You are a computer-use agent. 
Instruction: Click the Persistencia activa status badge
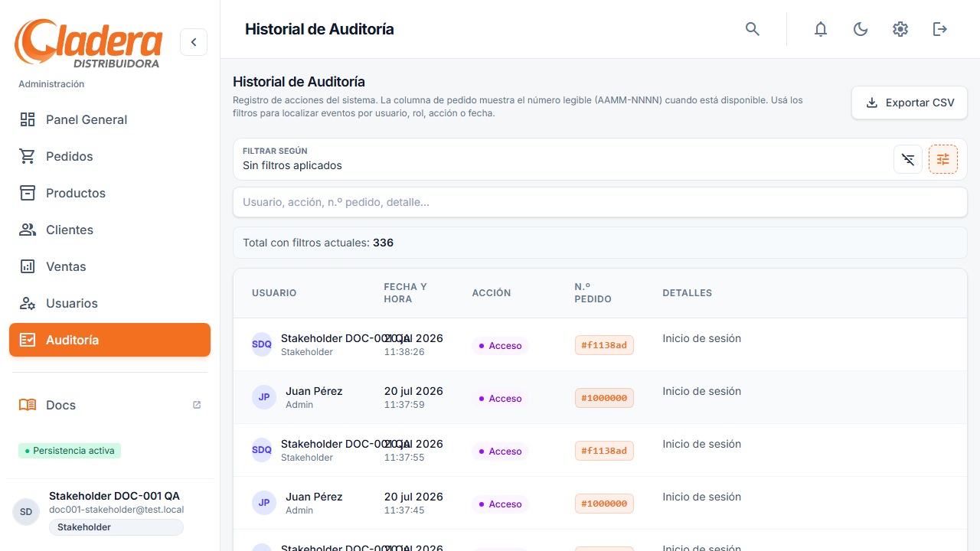coord(70,451)
